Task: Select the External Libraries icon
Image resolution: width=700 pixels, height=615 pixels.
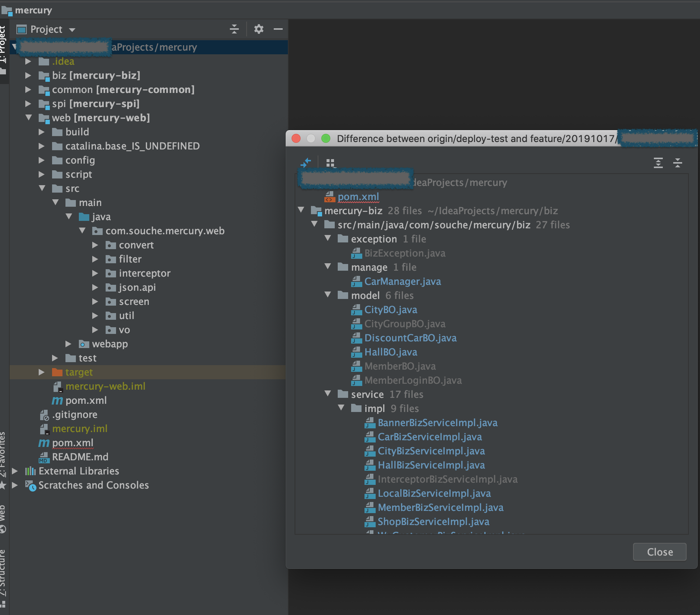Action: [30, 471]
